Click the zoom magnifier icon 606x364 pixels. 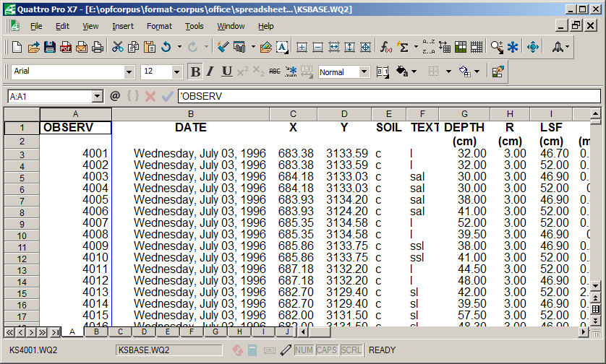496,47
